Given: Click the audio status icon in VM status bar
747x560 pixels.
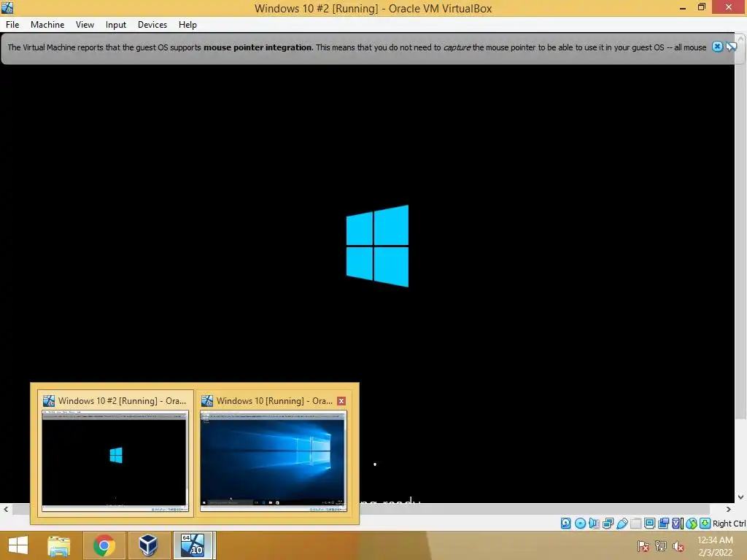Looking at the screenshot, I should (594, 524).
